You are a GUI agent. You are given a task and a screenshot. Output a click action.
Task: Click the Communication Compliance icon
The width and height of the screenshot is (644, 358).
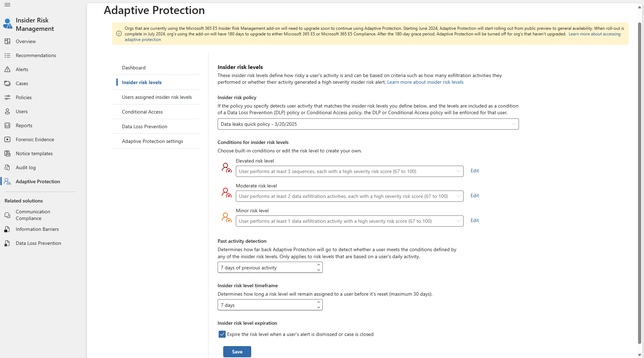point(7,215)
